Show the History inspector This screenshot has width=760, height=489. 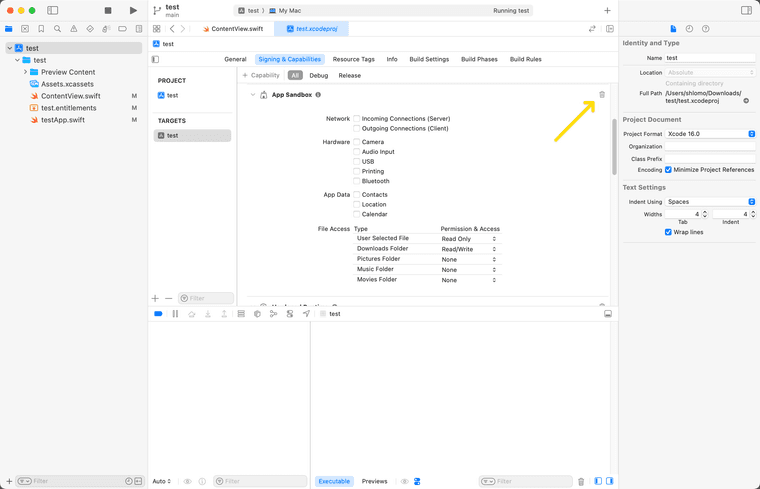[689, 29]
